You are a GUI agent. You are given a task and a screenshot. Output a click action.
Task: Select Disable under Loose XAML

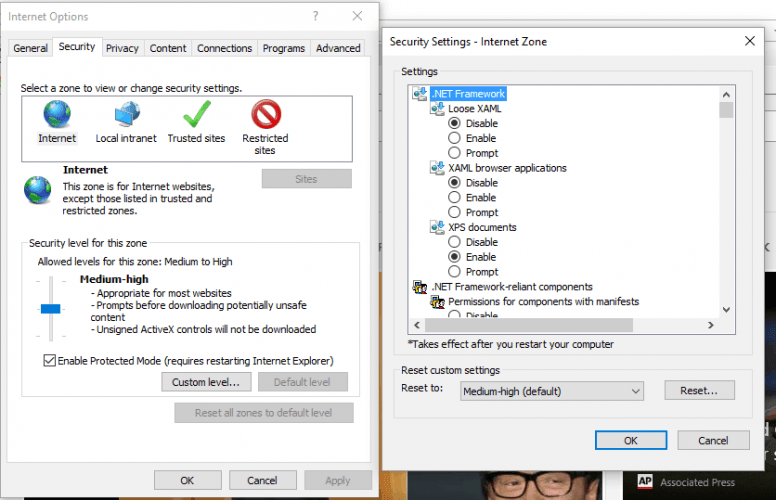tap(454, 123)
